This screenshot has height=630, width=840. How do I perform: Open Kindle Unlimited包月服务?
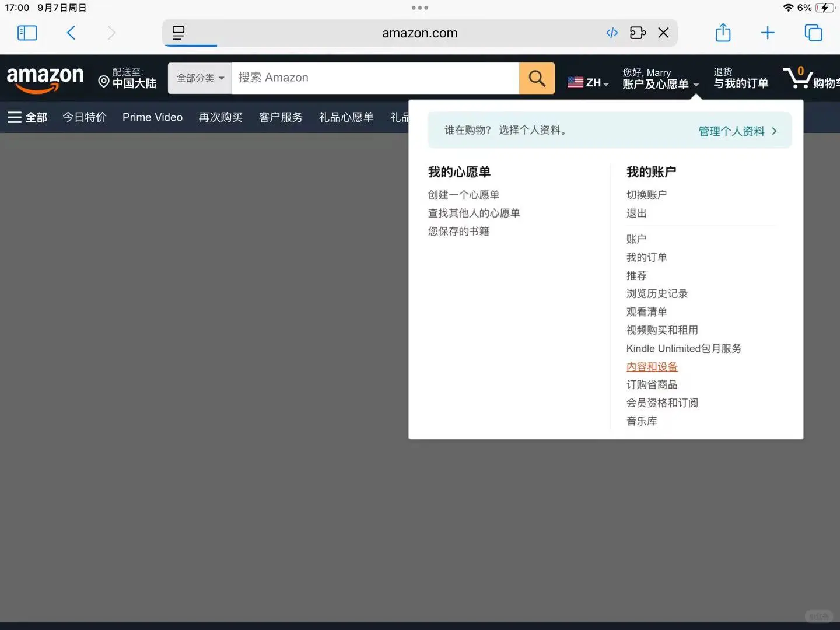tap(684, 348)
